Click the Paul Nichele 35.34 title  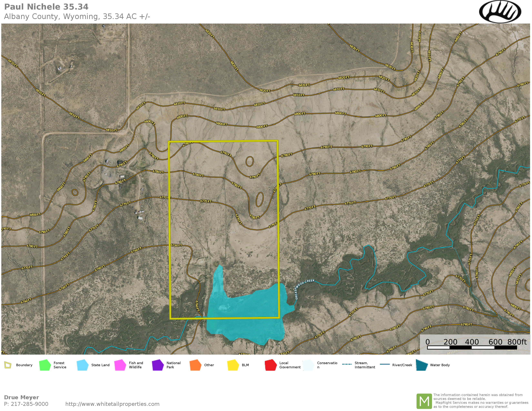point(46,7)
